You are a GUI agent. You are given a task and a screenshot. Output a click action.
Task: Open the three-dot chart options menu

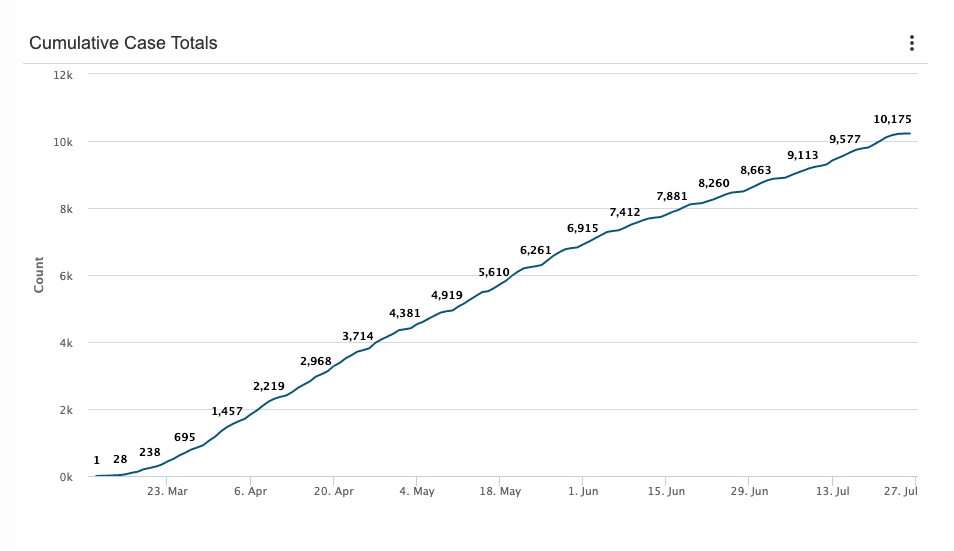911,43
